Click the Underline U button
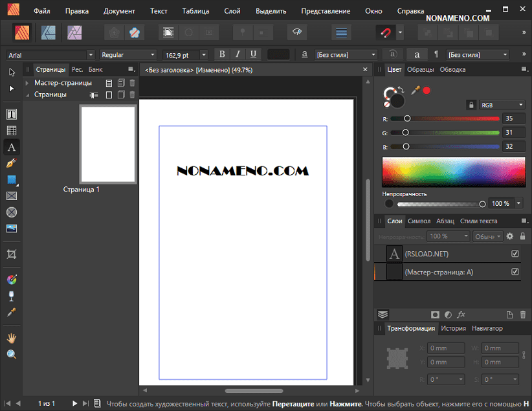 coord(253,55)
